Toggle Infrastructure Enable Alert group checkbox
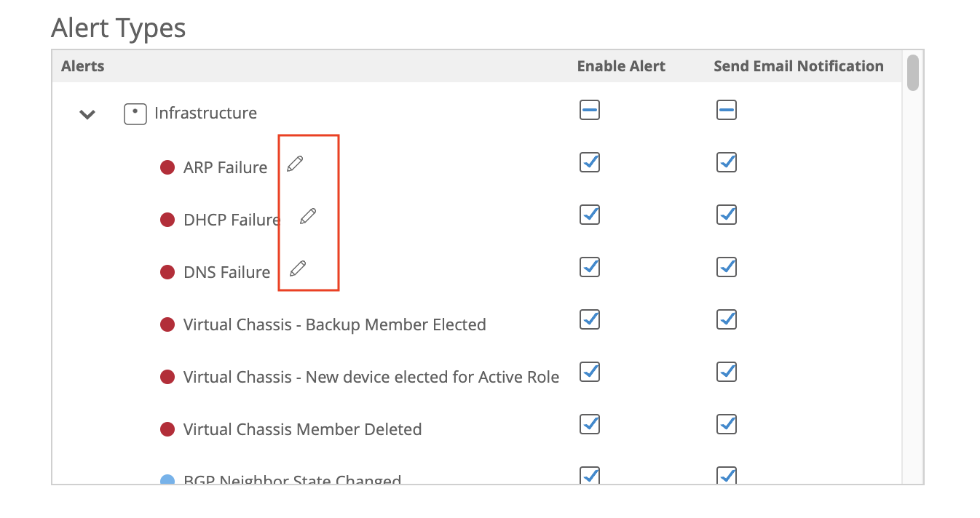 click(x=590, y=111)
